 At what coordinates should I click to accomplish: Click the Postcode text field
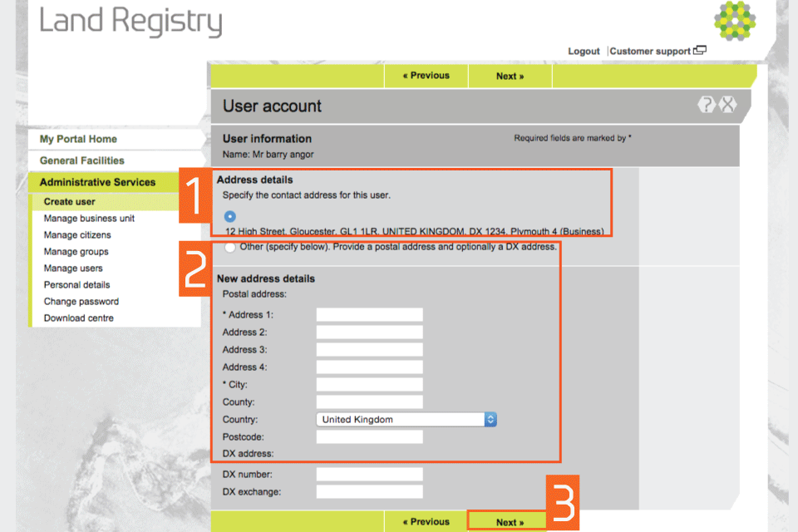(x=369, y=437)
